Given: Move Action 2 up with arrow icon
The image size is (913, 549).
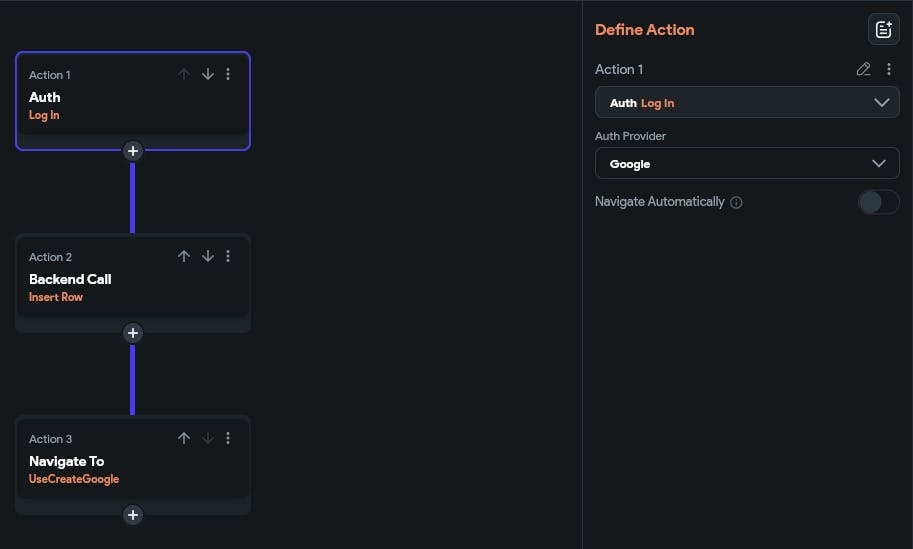Looking at the screenshot, I should pyautogui.click(x=184, y=256).
